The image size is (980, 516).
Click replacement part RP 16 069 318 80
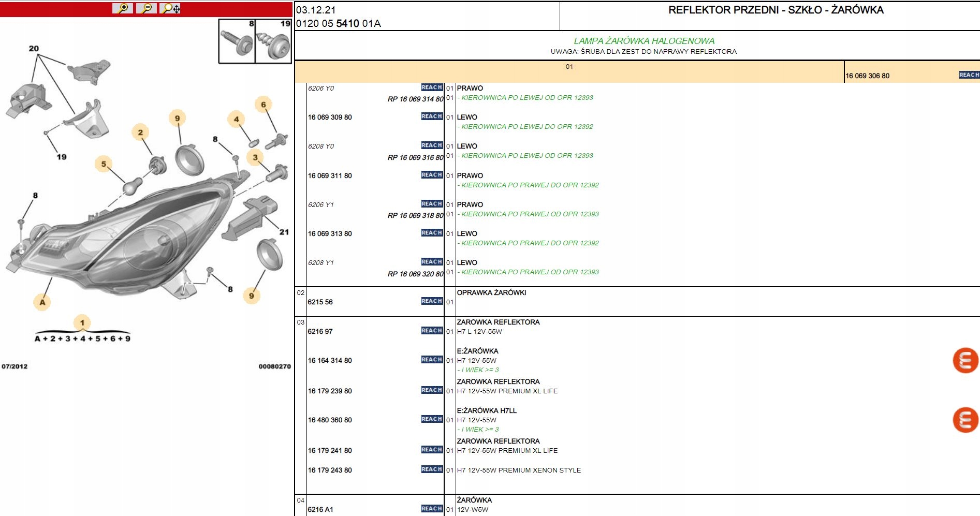[416, 216]
